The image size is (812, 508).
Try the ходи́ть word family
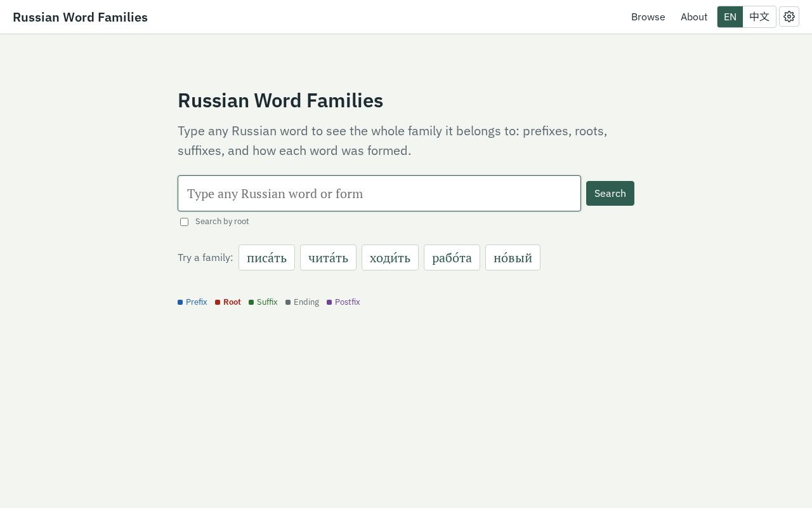click(390, 257)
